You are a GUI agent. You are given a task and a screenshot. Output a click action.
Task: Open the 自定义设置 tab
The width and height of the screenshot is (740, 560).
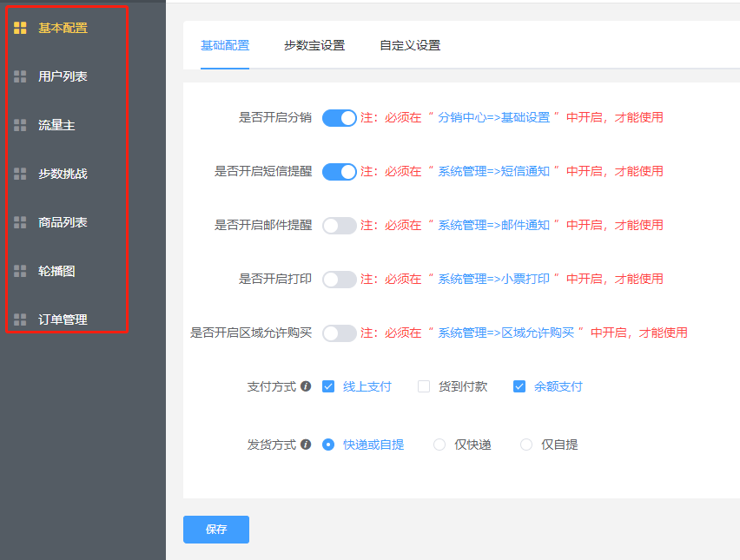point(410,45)
